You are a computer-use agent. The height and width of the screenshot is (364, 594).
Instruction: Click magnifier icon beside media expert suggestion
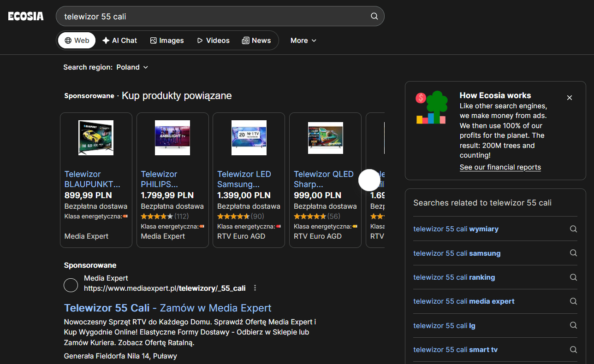[x=573, y=301]
